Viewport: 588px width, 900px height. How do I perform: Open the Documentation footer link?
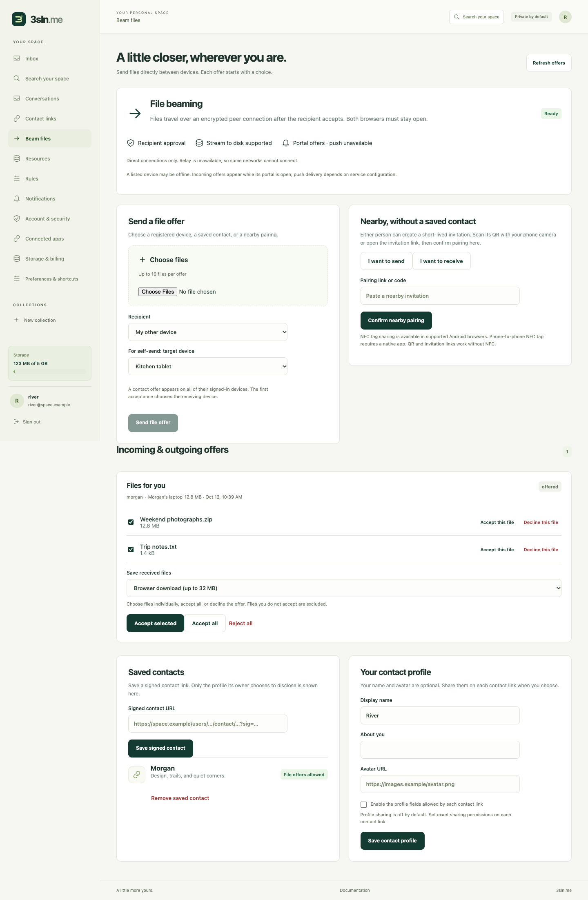tap(354, 890)
